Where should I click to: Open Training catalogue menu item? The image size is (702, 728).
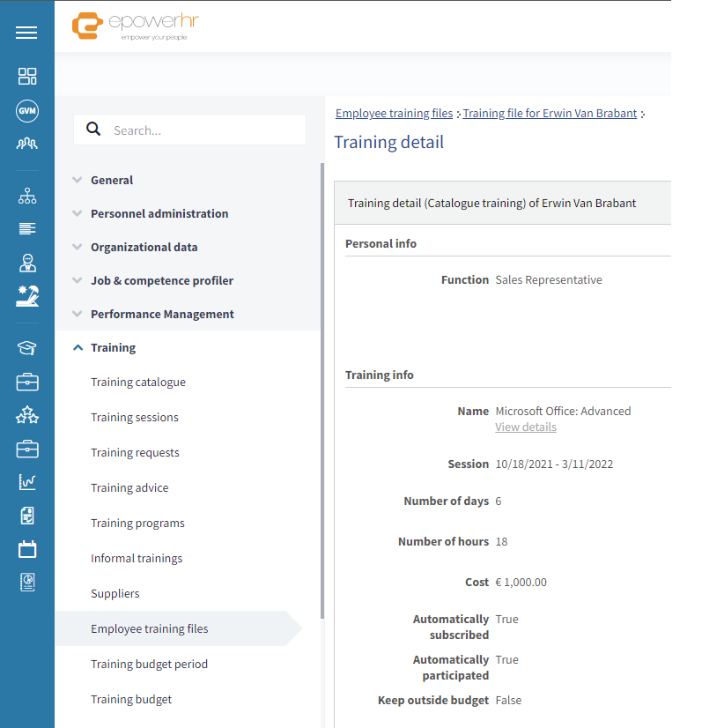[138, 383]
